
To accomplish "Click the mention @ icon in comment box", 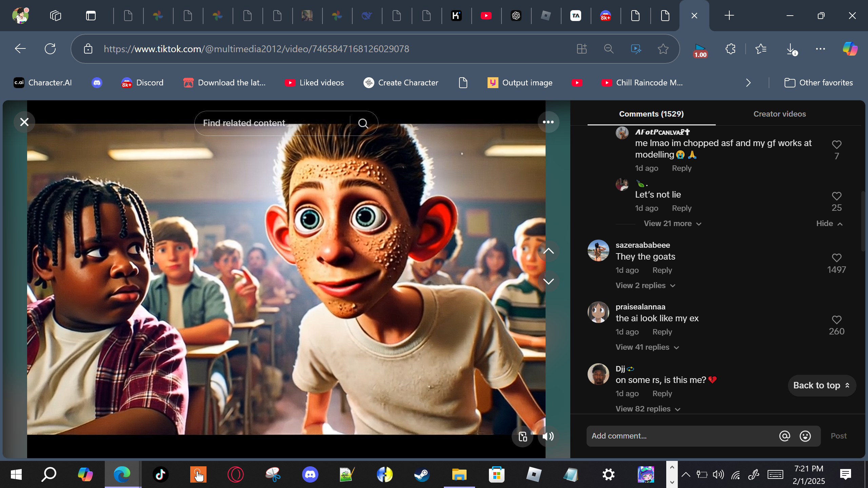I will click(x=785, y=436).
